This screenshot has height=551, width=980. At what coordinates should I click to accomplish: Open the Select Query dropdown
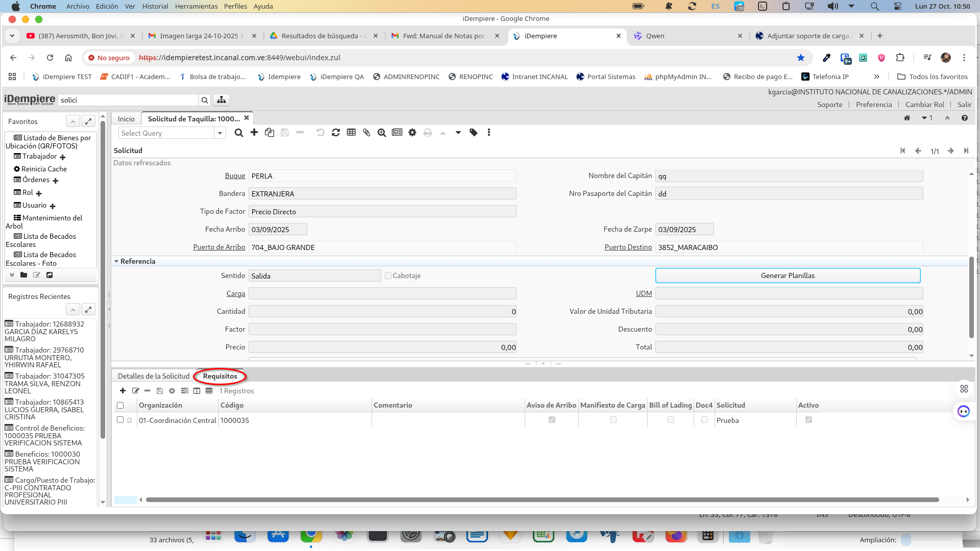point(220,133)
